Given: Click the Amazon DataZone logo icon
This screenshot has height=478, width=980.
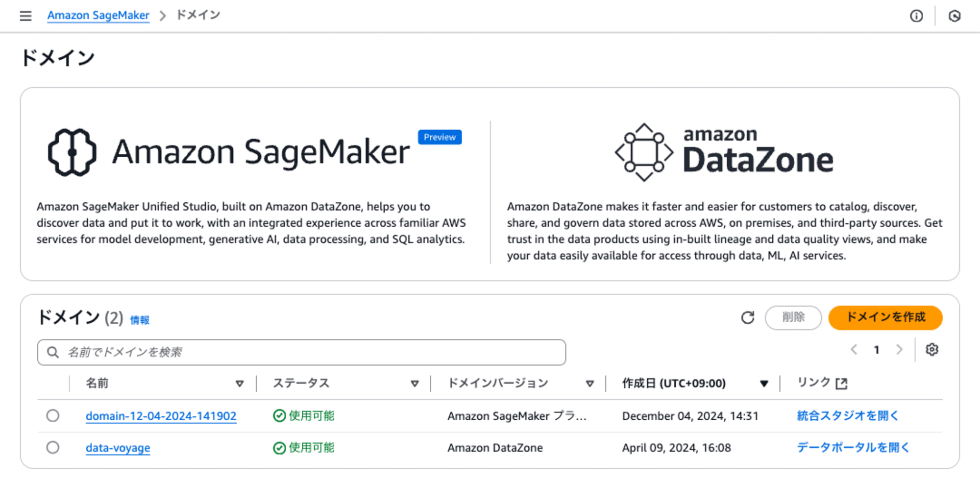Looking at the screenshot, I should [x=644, y=152].
